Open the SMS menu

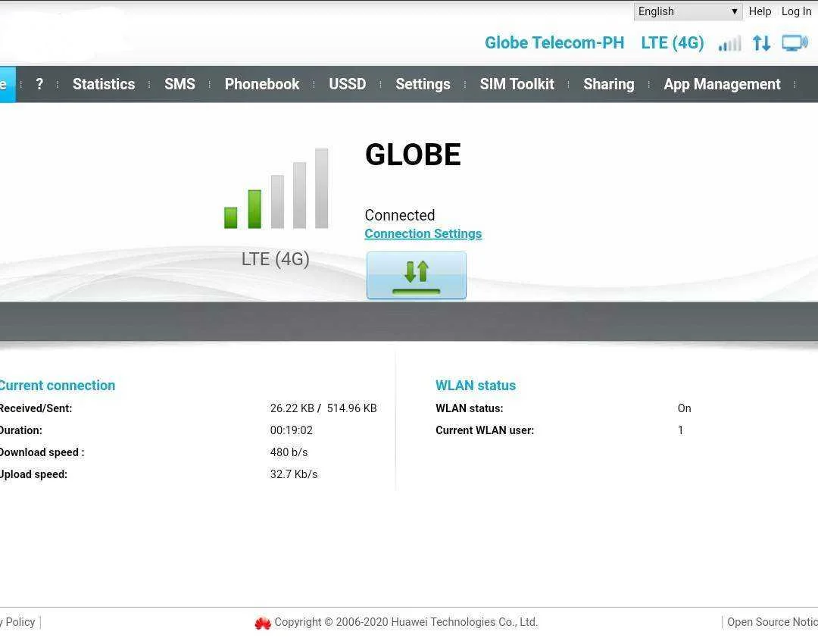coord(180,84)
